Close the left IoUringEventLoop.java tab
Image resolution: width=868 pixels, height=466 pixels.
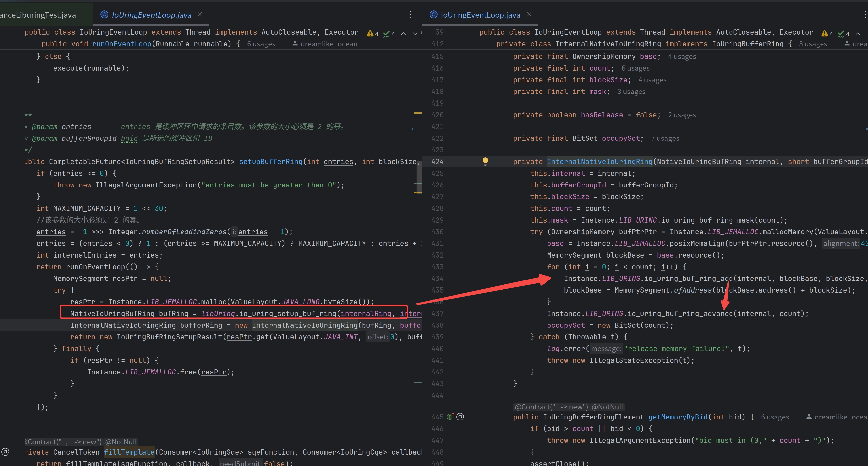click(200, 14)
